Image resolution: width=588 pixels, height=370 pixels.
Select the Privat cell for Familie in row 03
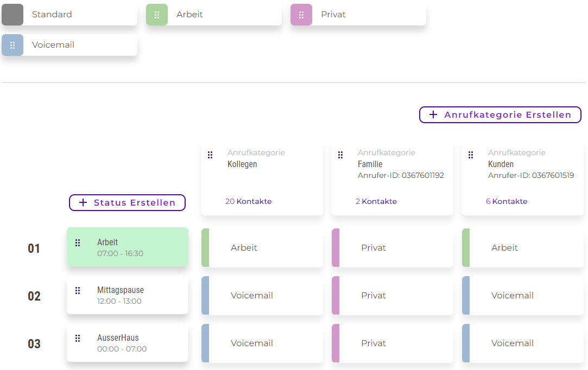pos(393,343)
